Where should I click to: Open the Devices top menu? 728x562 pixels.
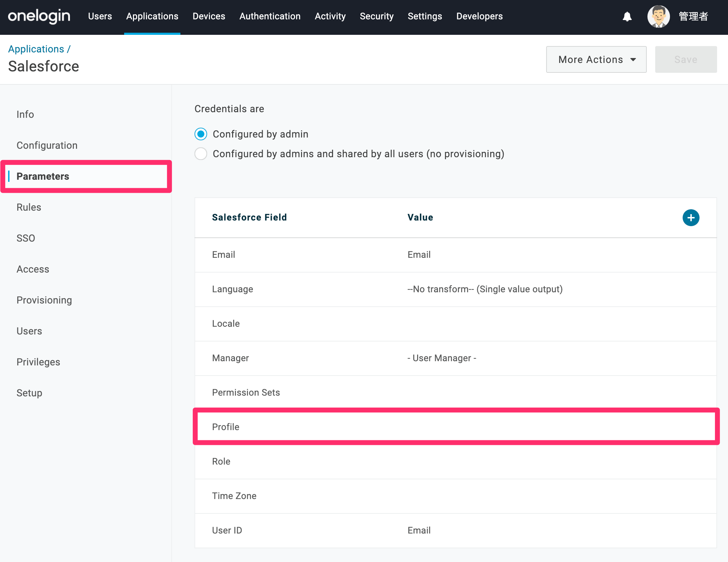point(209,16)
